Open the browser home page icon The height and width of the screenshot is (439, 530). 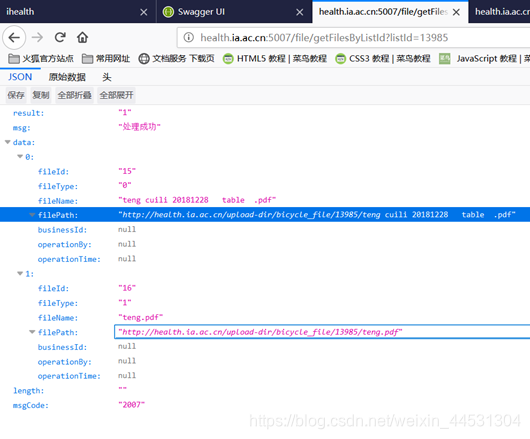[82, 38]
